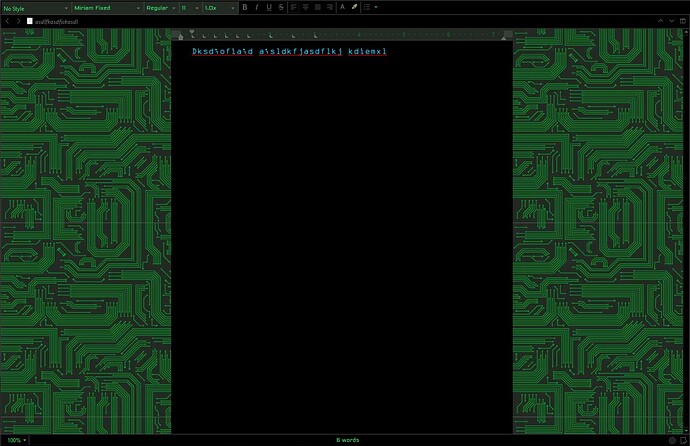690x446 pixels.
Task: Go to previous document arrow
Action: (x=661, y=21)
